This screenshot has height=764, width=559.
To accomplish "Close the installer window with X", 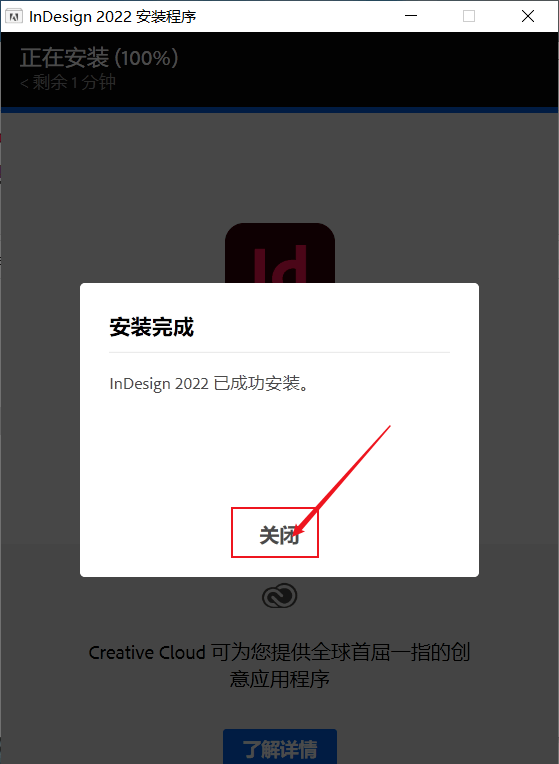I will tap(528, 16).
